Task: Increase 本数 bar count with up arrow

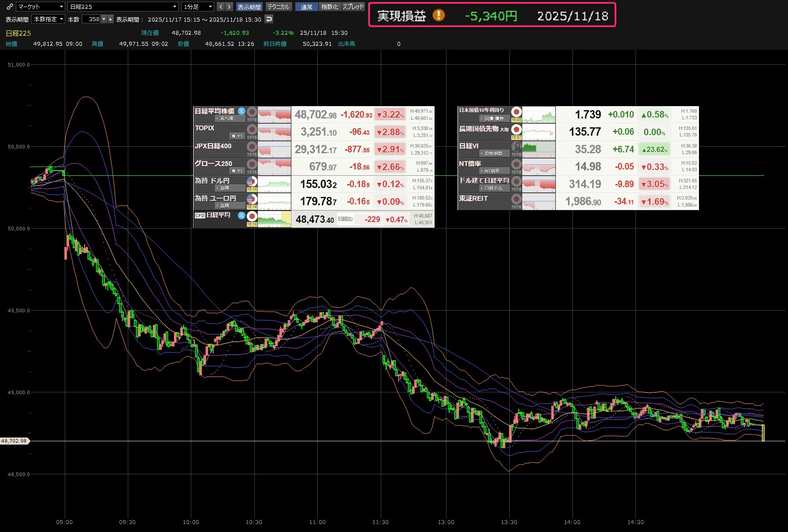Action: click(x=110, y=19)
